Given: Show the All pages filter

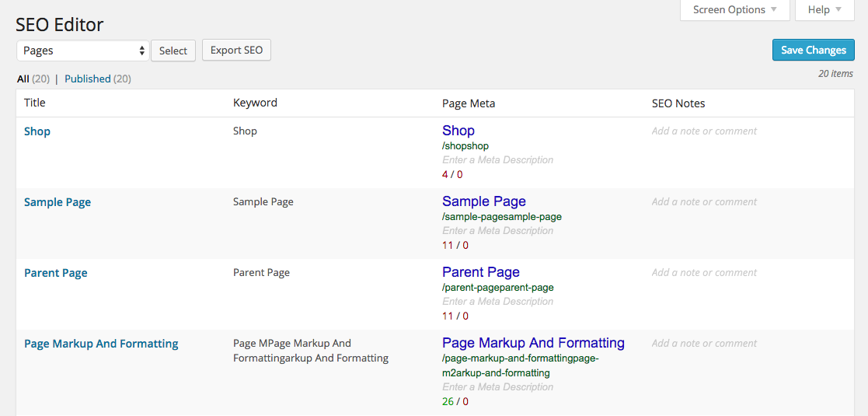Looking at the screenshot, I should click(23, 79).
